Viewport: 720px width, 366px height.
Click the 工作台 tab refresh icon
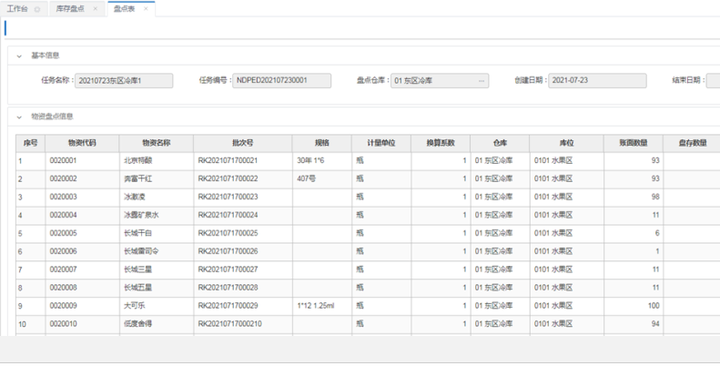pyautogui.click(x=37, y=9)
